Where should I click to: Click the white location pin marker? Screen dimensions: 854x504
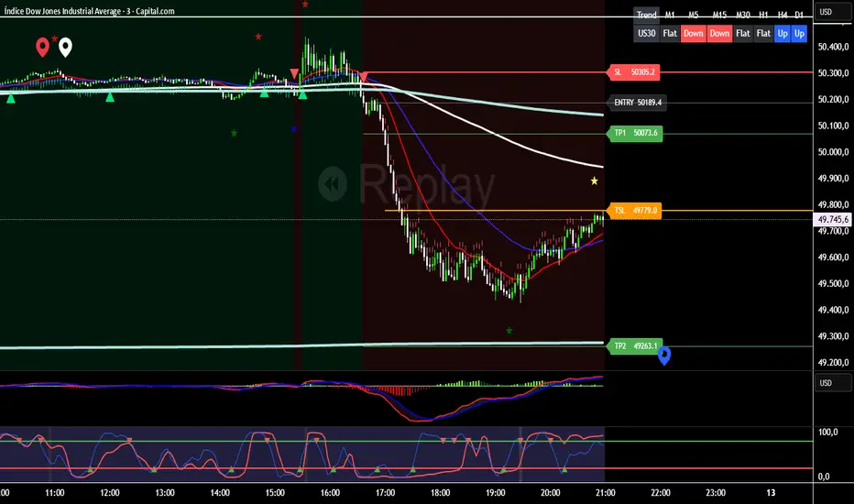(65, 47)
